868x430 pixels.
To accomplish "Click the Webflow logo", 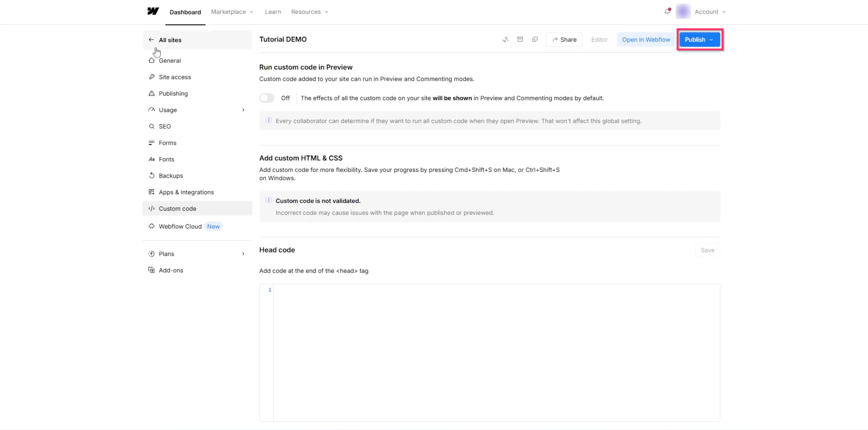I will tap(153, 12).
